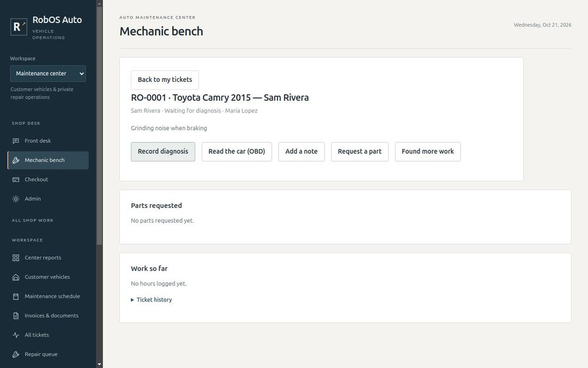Click Back to my tickets button

tap(165, 79)
